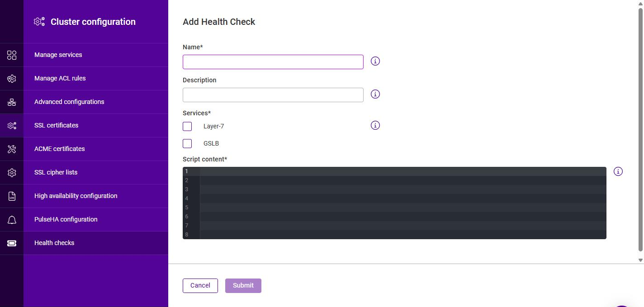Click the scrollbar down arrow
The width and height of the screenshot is (644, 307).
(x=640, y=260)
